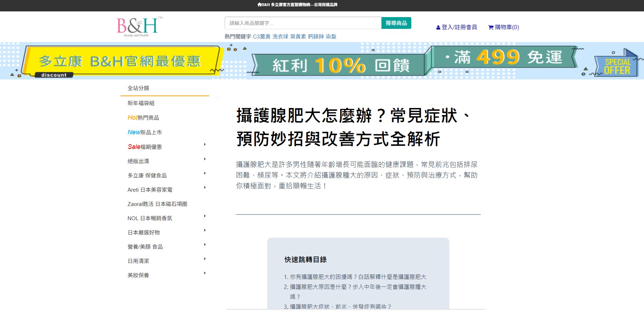Click the yellow discount tag on the promo banner

click(x=53, y=74)
